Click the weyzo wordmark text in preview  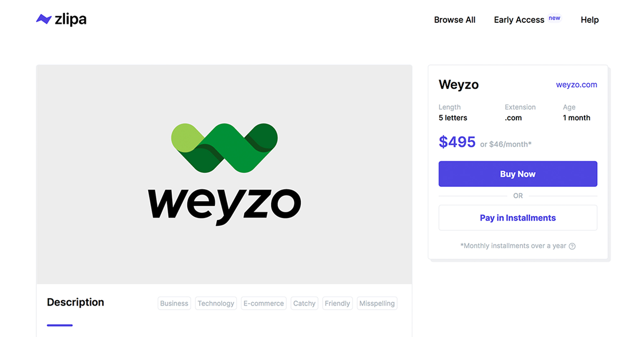tap(224, 205)
